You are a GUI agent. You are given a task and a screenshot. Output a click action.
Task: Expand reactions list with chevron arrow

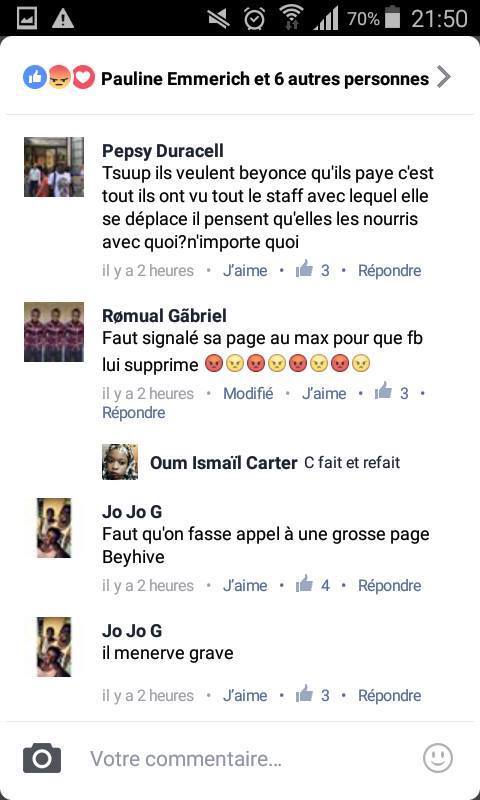[x=444, y=78]
